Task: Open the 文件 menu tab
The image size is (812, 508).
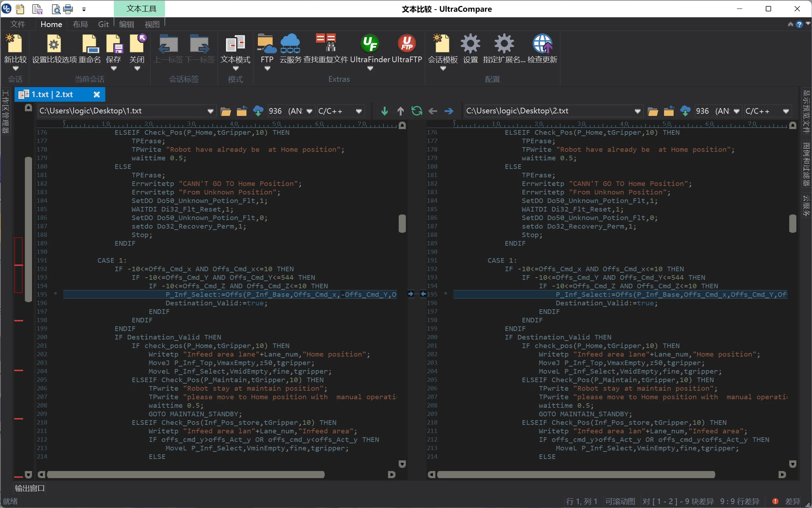Action: pos(18,24)
